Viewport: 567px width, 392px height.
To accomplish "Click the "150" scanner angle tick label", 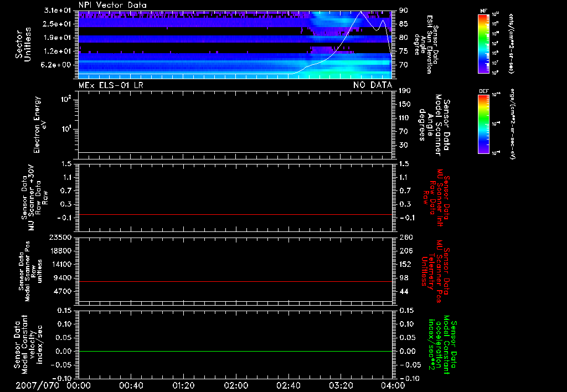I will [405, 105].
